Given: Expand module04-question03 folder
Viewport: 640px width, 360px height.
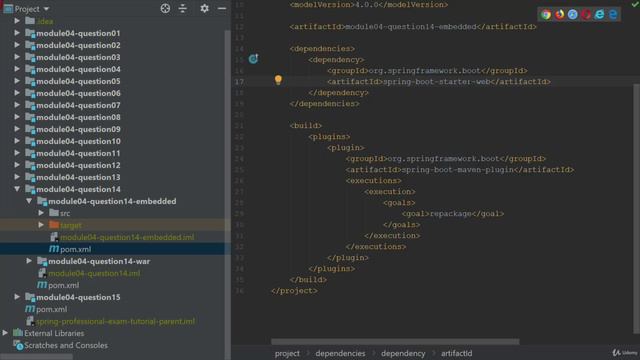Looking at the screenshot, I should pyautogui.click(x=17, y=57).
